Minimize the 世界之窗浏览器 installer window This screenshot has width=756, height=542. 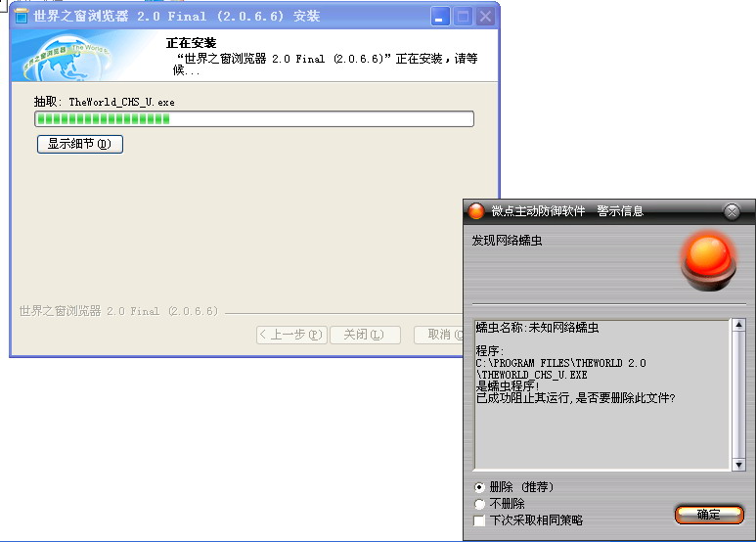pos(440,17)
